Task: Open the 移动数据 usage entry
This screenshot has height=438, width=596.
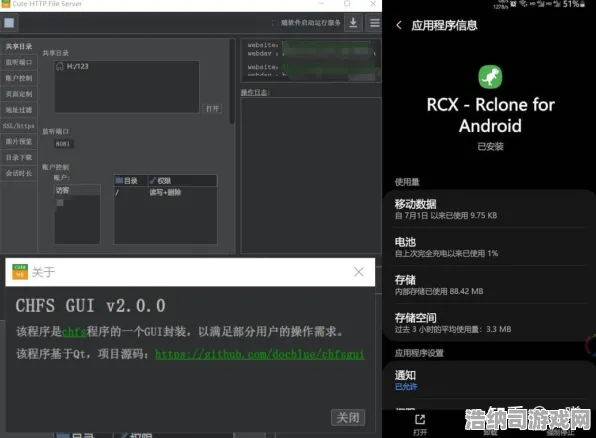Action: click(490, 209)
